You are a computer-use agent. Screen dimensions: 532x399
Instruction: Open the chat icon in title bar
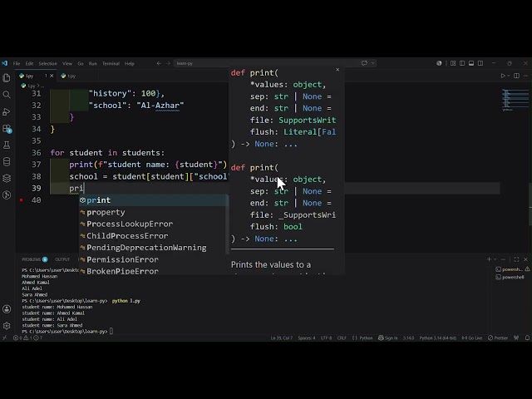[364, 63]
